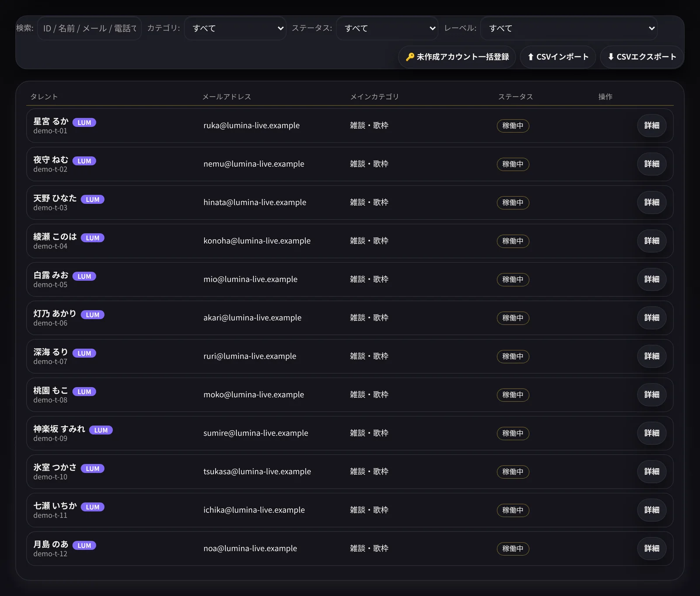The image size is (700, 596).
Task: Click the CSVインポート button
Action: (558, 57)
